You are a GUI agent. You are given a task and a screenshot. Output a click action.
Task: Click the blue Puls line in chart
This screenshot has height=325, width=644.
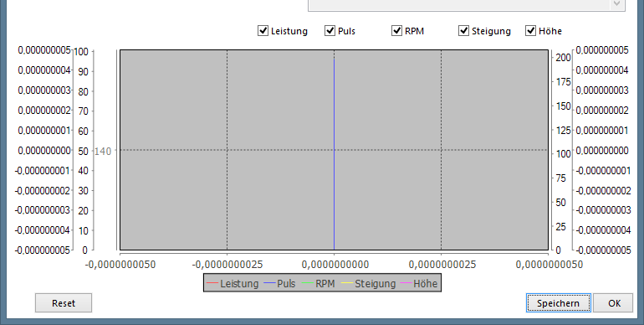334,154
